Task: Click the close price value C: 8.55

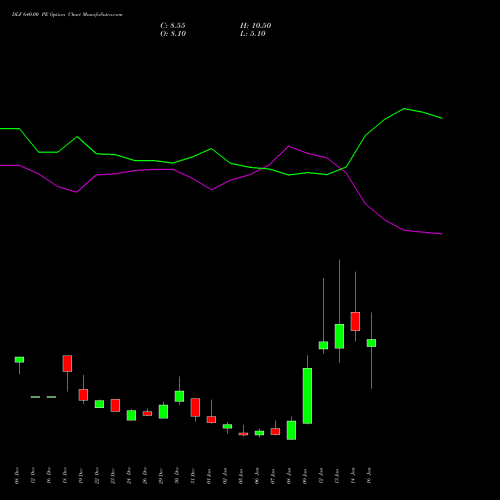Action: pos(173,26)
